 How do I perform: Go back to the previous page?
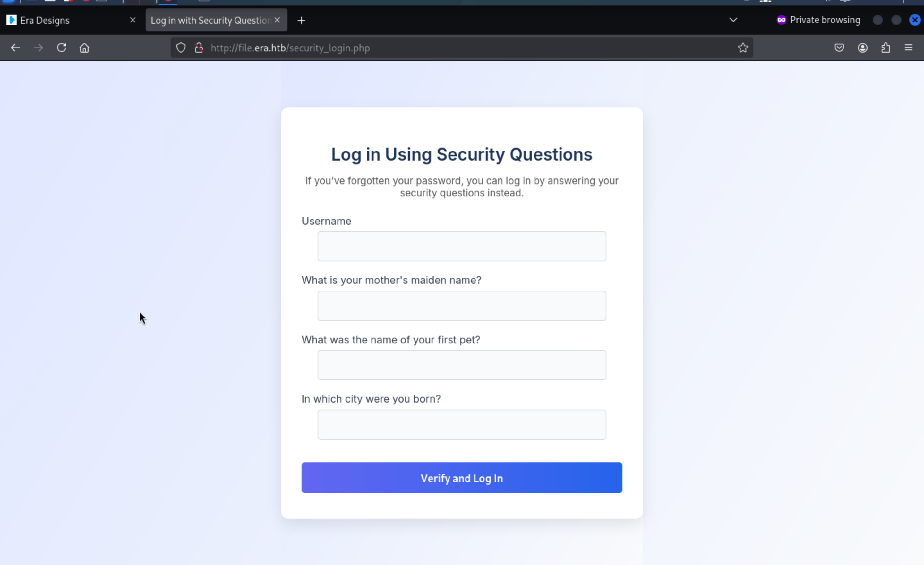(x=15, y=48)
